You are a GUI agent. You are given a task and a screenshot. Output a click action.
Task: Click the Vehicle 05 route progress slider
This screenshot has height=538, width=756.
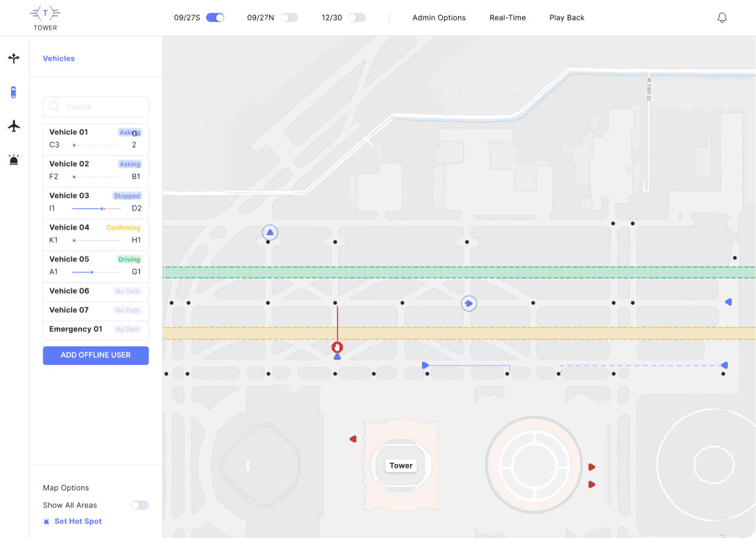point(96,272)
